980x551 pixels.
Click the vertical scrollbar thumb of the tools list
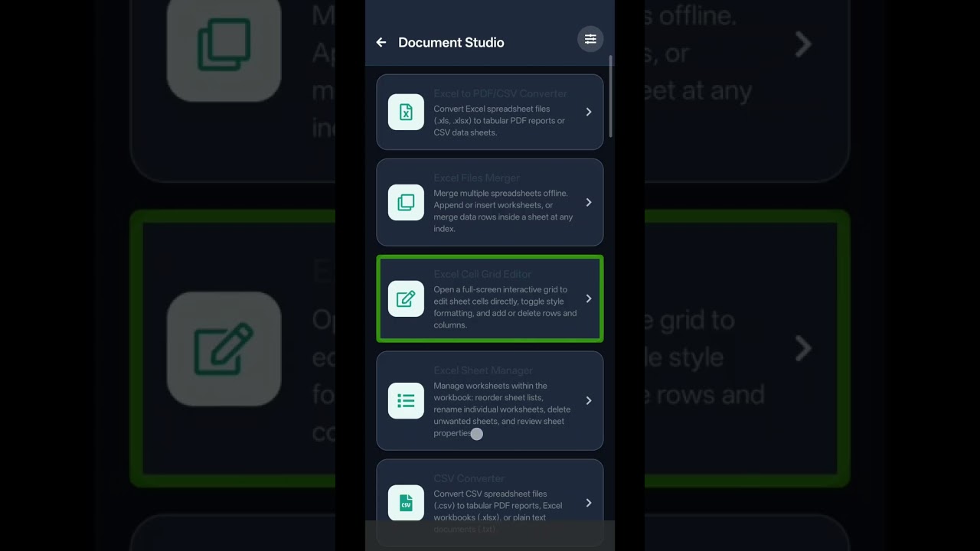pyautogui.click(x=610, y=96)
